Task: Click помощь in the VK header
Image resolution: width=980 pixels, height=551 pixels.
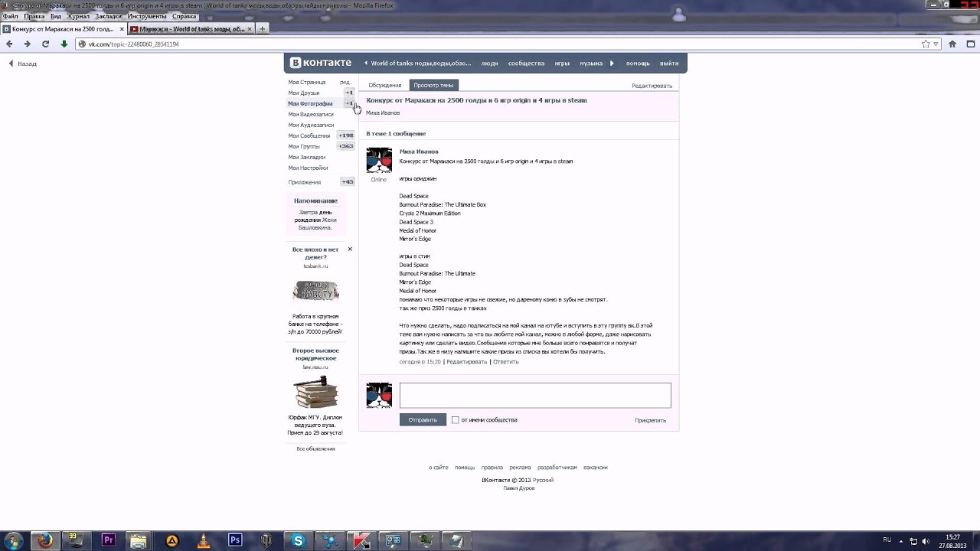Action: click(x=638, y=64)
